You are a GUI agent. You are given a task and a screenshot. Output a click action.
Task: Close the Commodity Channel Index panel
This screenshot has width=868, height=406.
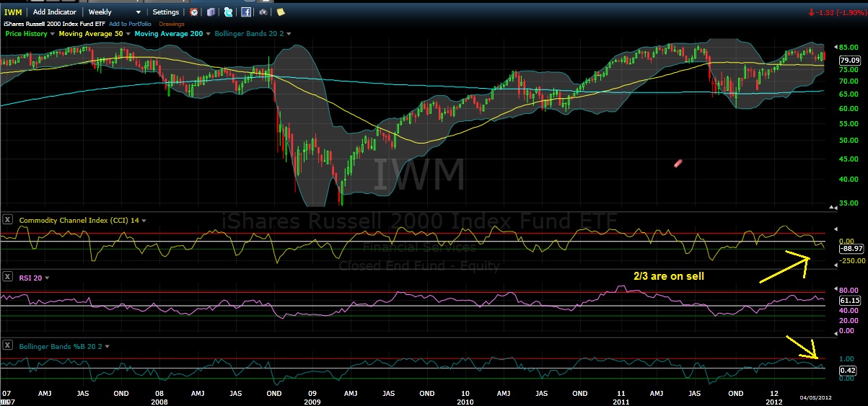pyautogui.click(x=7, y=219)
